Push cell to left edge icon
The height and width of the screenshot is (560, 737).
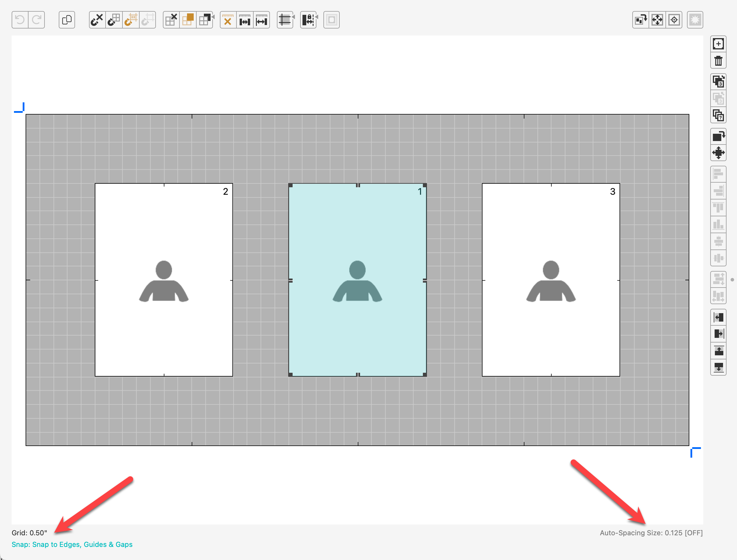pos(718,317)
